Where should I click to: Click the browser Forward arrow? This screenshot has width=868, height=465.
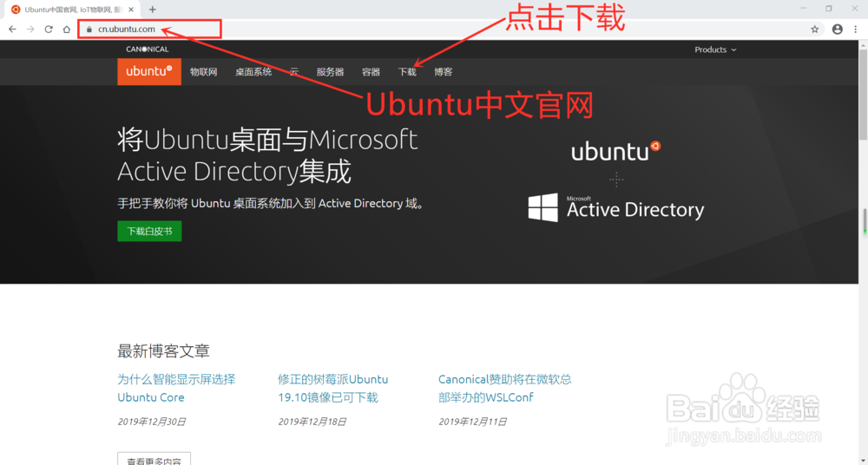point(30,29)
